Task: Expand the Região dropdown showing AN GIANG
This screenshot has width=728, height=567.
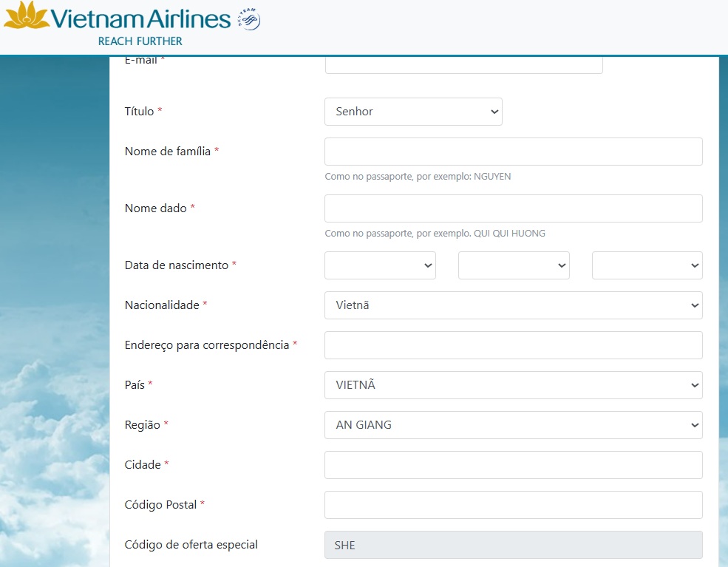Action: tap(513, 425)
